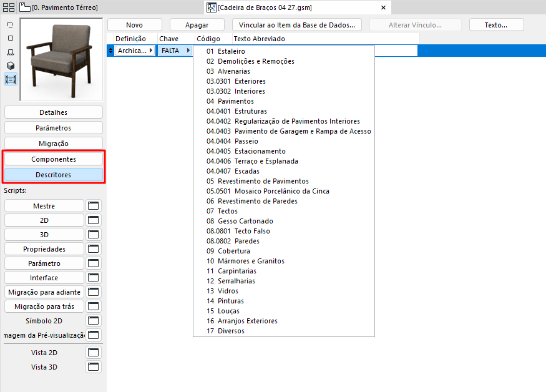Image resolution: width=546 pixels, height=392 pixels.
Task: Open Propriedades script in separate window
Action: [x=93, y=249]
